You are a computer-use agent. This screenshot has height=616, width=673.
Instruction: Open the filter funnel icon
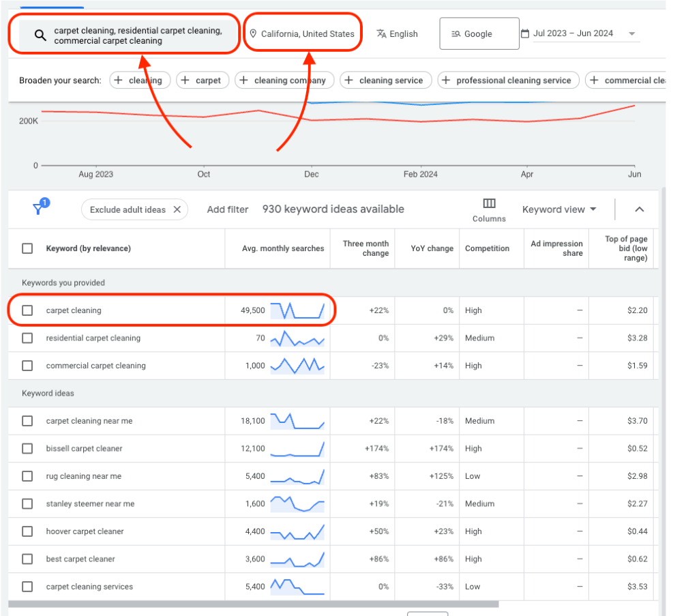tap(40, 208)
